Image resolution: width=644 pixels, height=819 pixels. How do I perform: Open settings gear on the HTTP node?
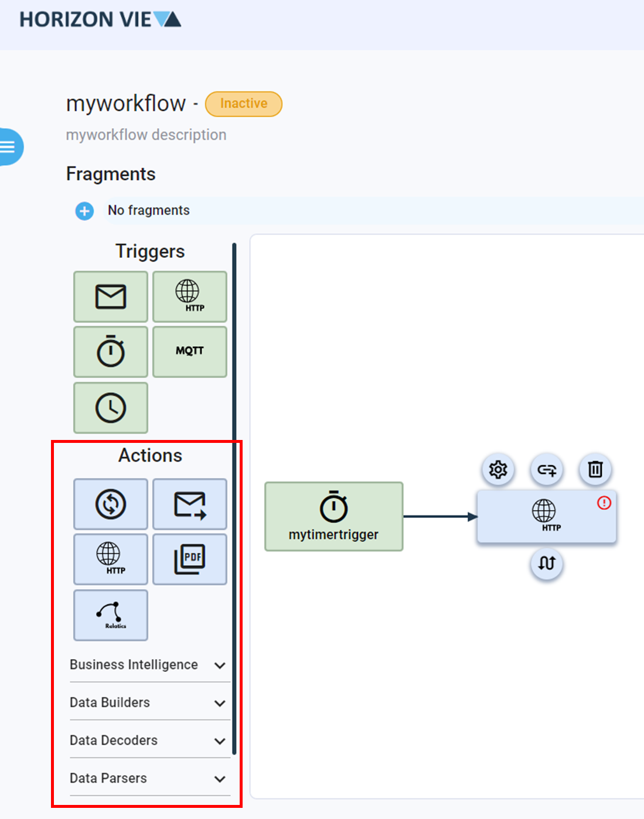click(497, 469)
